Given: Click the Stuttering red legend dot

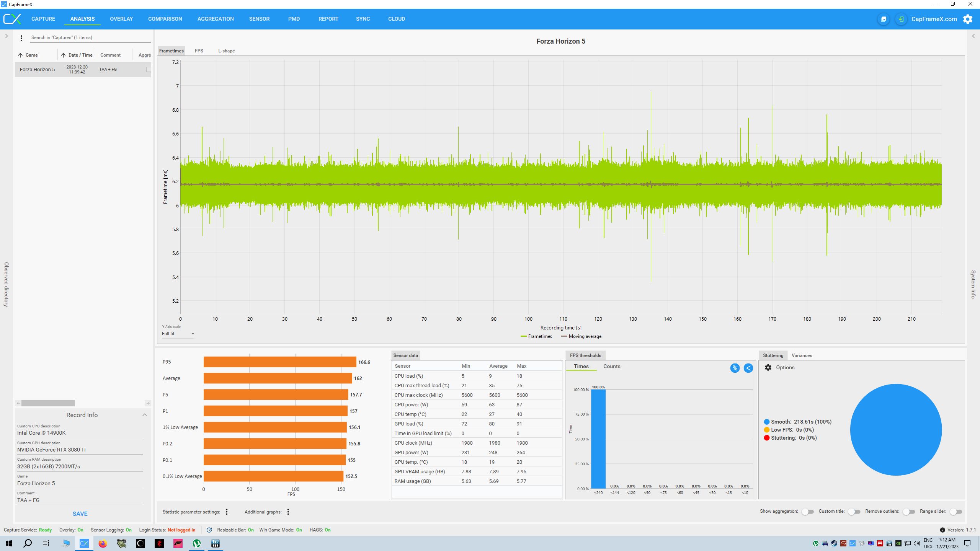Looking at the screenshot, I should [766, 438].
